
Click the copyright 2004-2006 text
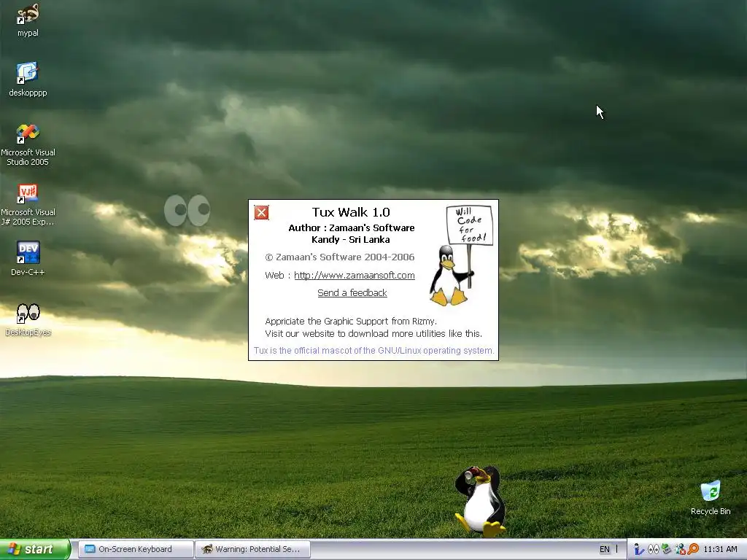[340, 257]
